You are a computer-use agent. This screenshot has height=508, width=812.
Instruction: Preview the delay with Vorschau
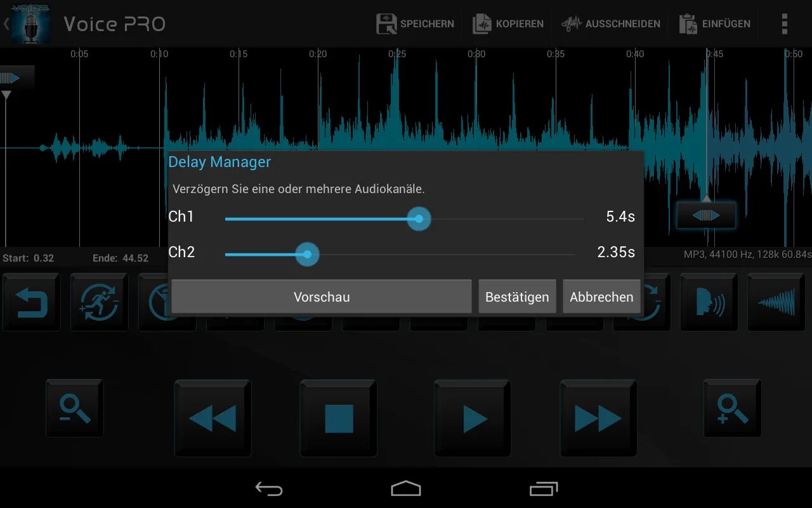coord(322,297)
